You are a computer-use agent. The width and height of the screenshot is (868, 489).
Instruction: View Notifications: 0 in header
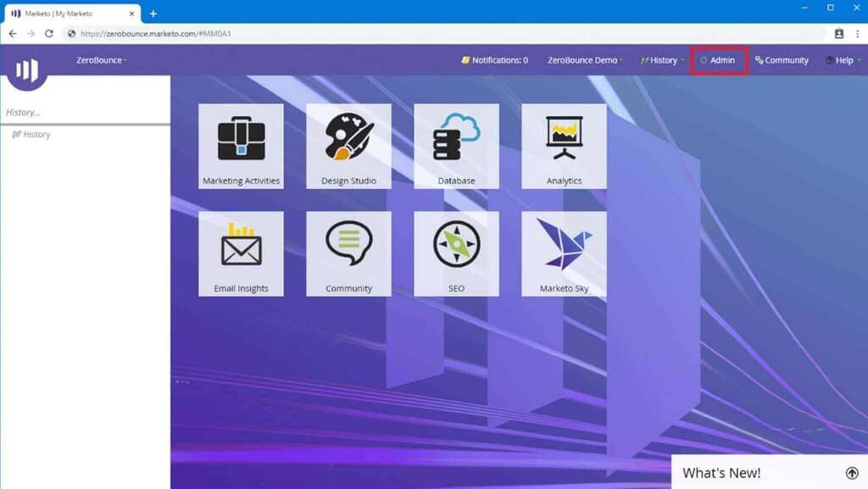[x=495, y=59]
